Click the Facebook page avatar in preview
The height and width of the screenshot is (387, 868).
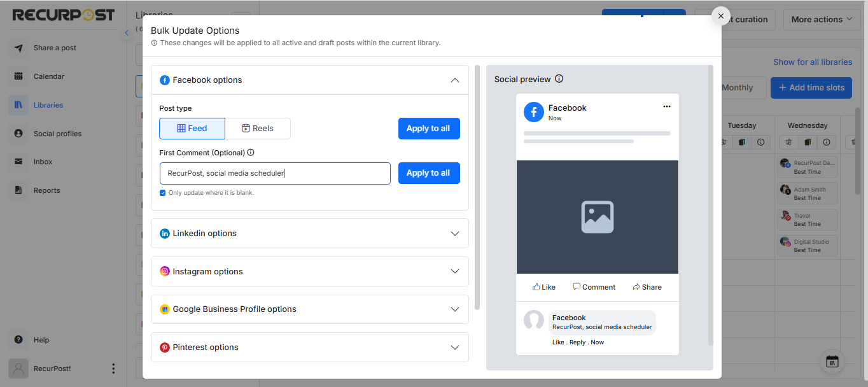[x=533, y=112]
